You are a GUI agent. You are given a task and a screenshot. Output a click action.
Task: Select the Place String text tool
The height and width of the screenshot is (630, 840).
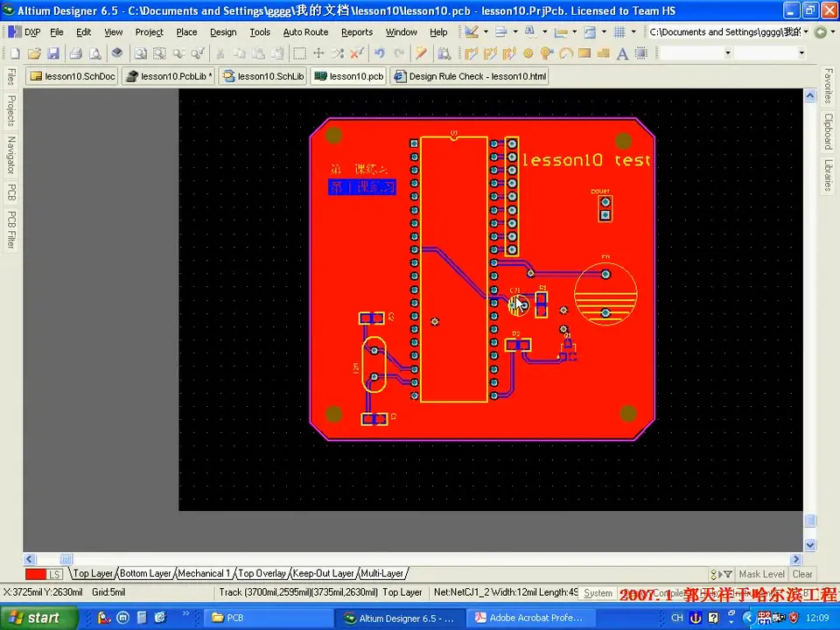tap(622, 53)
